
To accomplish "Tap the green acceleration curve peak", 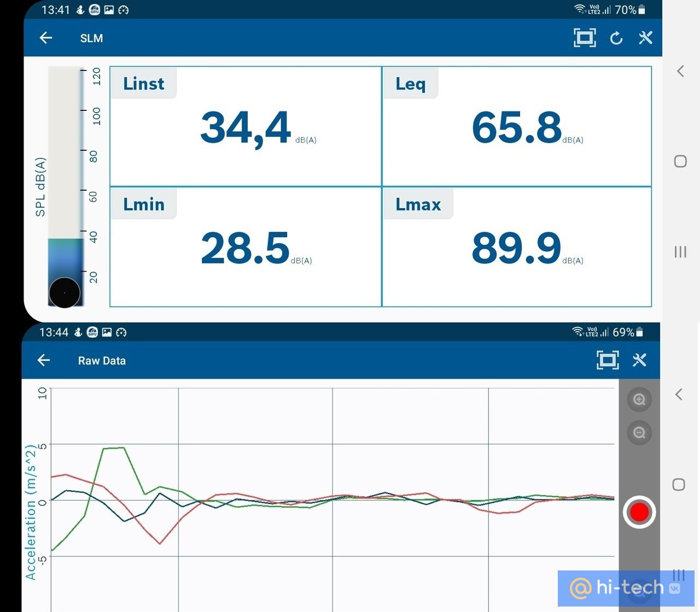I will (x=114, y=448).
